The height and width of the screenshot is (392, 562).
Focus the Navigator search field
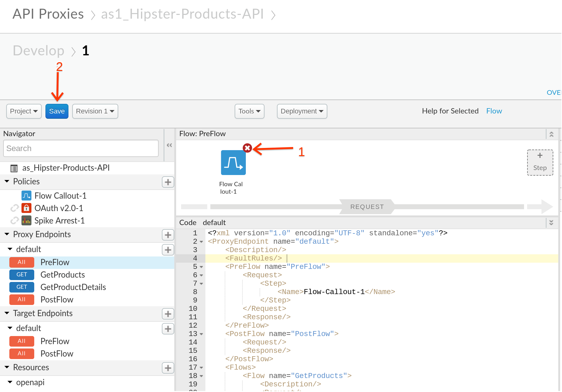coord(81,148)
